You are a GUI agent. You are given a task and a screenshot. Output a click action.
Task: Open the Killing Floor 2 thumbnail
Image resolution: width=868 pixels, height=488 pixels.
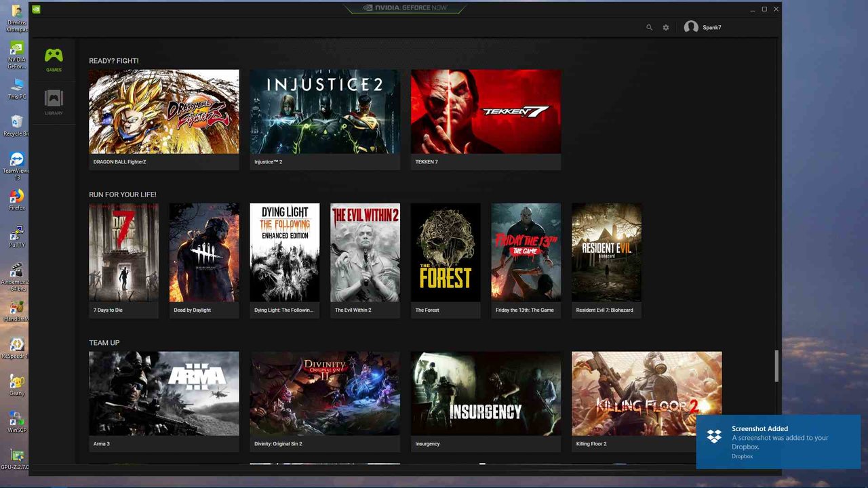647,393
